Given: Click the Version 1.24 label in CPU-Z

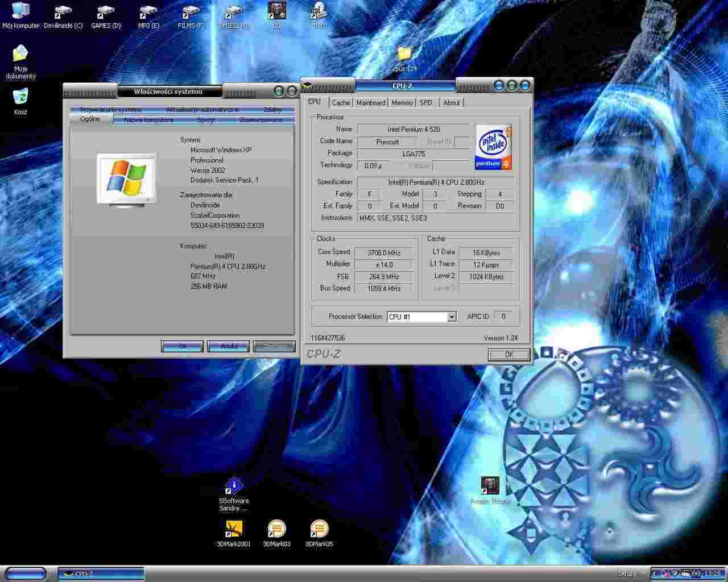Looking at the screenshot, I should click(500, 338).
